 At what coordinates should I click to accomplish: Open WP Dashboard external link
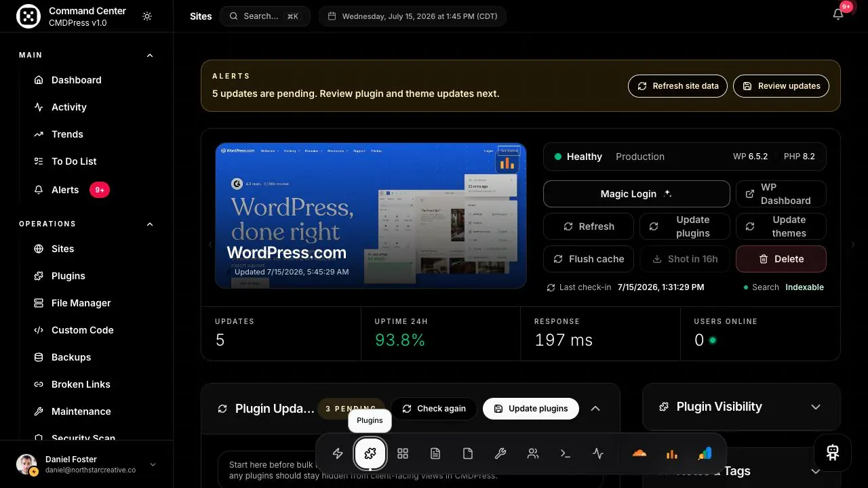click(x=781, y=194)
